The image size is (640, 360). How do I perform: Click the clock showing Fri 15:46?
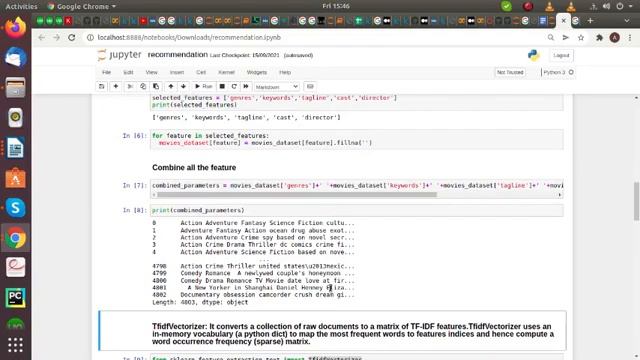coord(336,6)
